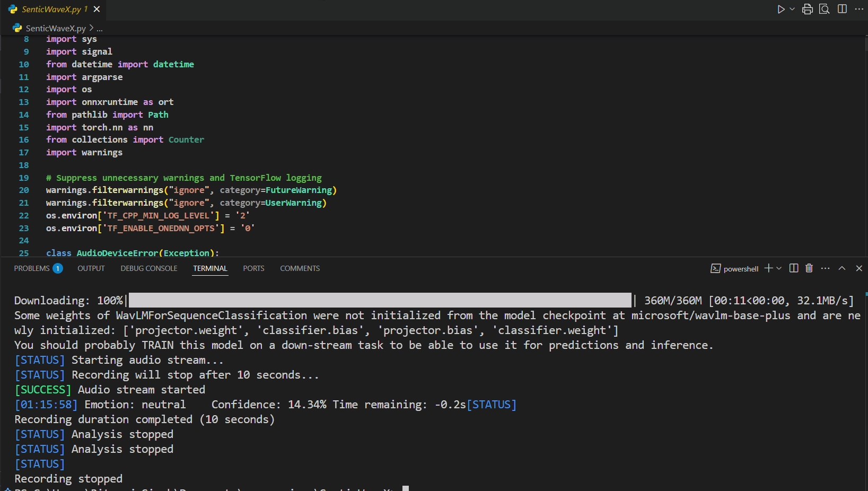
Task: Click the TF_ENABLE_ONEDNN_OPTS environ line
Action: click(151, 228)
